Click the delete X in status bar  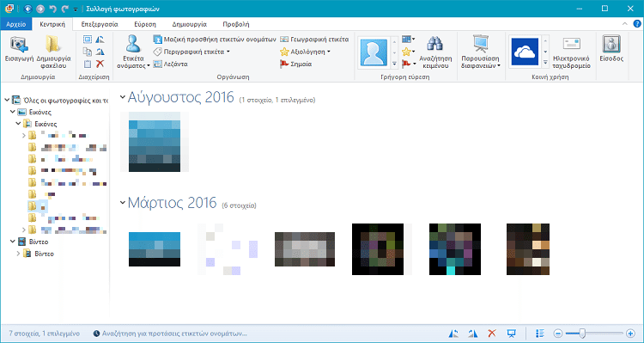click(x=492, y=334)
